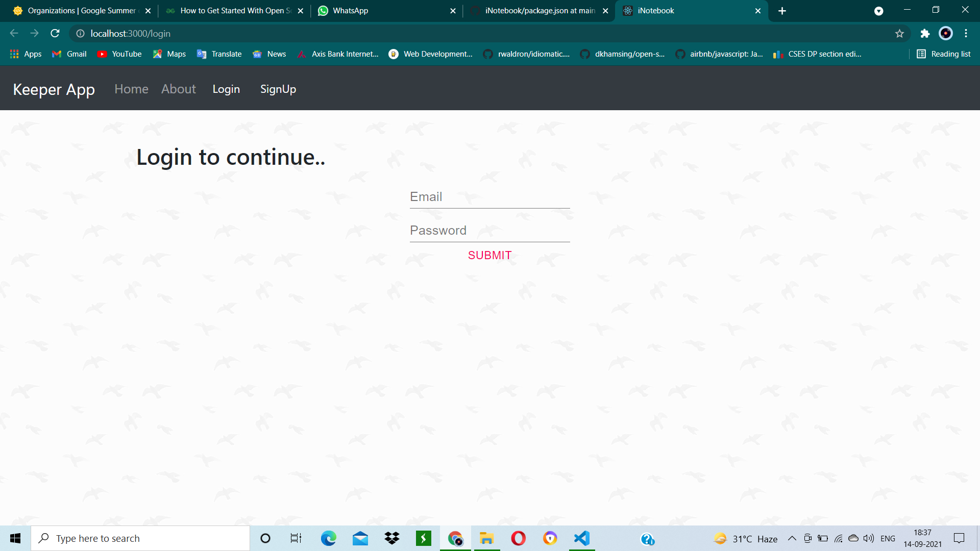Open Dropbox from the taskbar

(391, 538)
